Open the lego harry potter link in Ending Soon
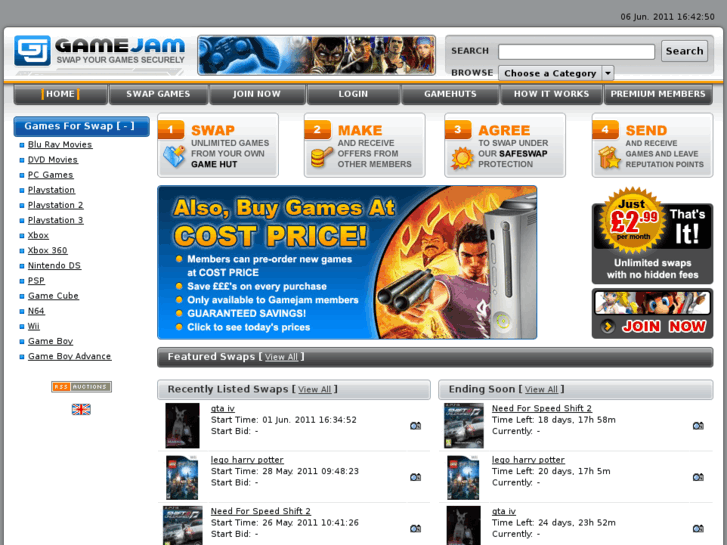Screen dimensions: 727x545 (x=528, y=460)
